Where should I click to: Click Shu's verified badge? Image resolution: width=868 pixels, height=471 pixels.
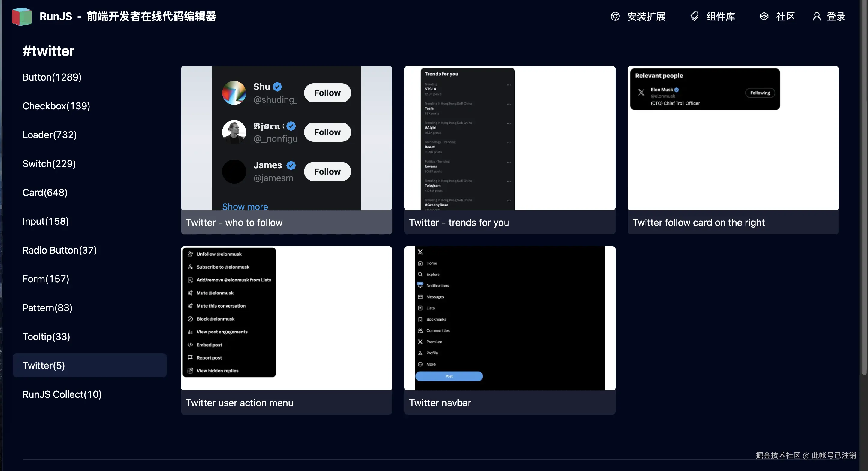coord(277,87)
